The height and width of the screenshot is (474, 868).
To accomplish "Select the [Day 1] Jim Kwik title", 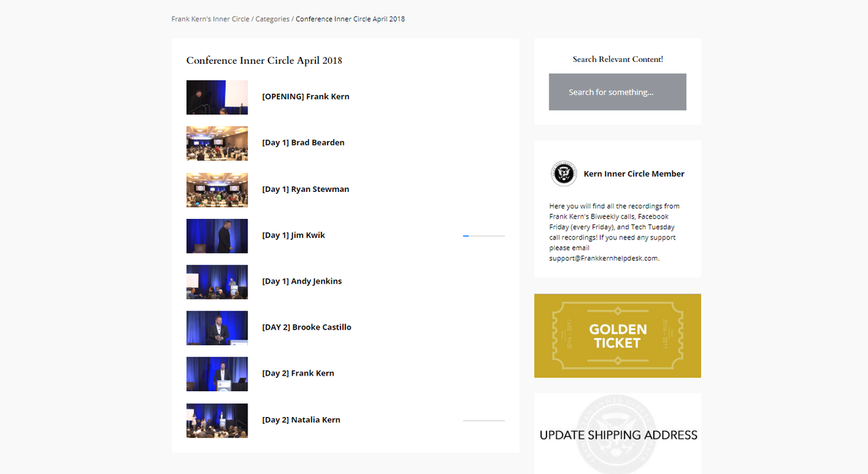I will [x=294, y=235].
